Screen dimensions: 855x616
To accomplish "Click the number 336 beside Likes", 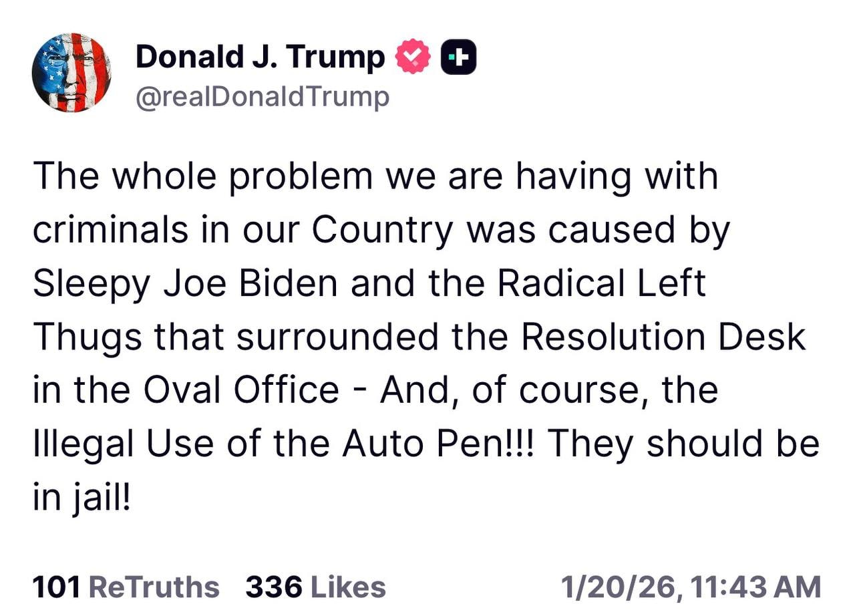I will 274,587.
